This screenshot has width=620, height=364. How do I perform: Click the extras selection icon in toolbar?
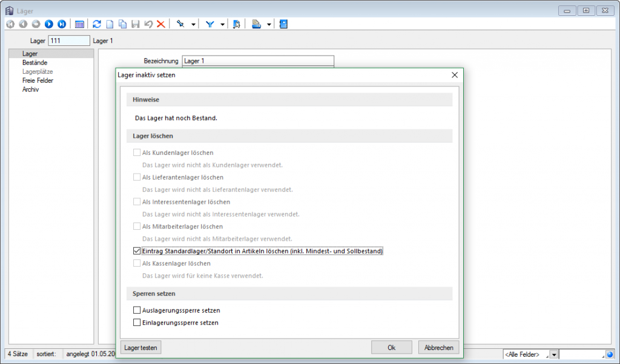coord(237,24)
